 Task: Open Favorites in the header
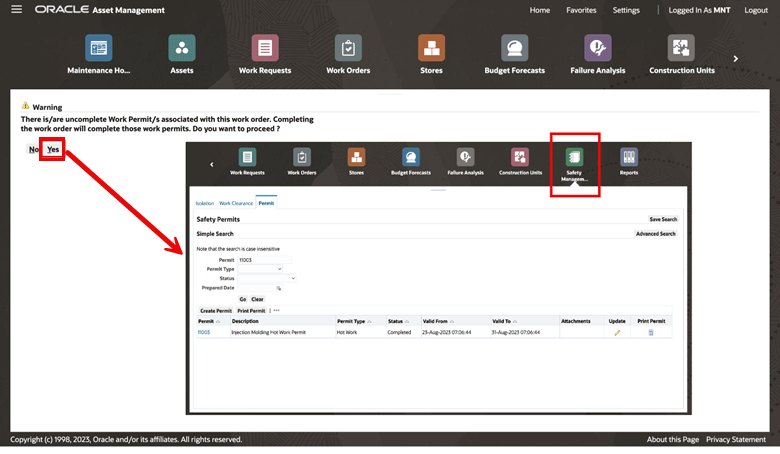pyautogui.click(x=581, y=10)
